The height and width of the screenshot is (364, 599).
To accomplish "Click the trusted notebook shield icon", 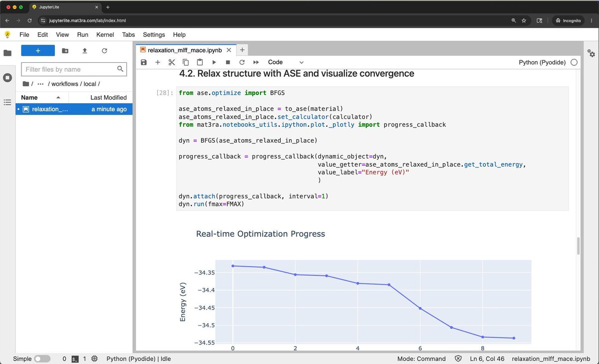I will pos(458,359).
